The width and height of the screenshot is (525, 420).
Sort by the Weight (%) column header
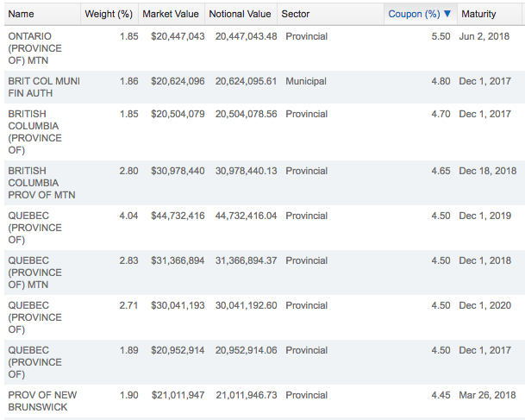(109, 14)
